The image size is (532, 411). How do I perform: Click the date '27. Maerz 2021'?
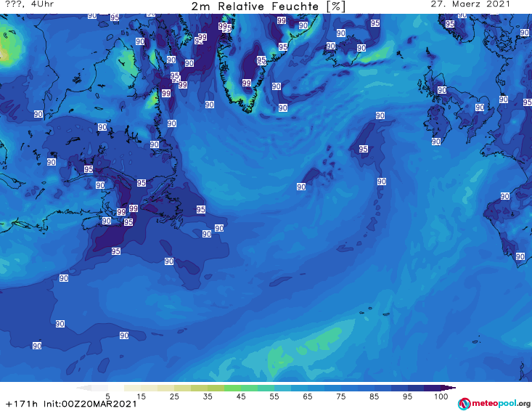pos(470,4)
